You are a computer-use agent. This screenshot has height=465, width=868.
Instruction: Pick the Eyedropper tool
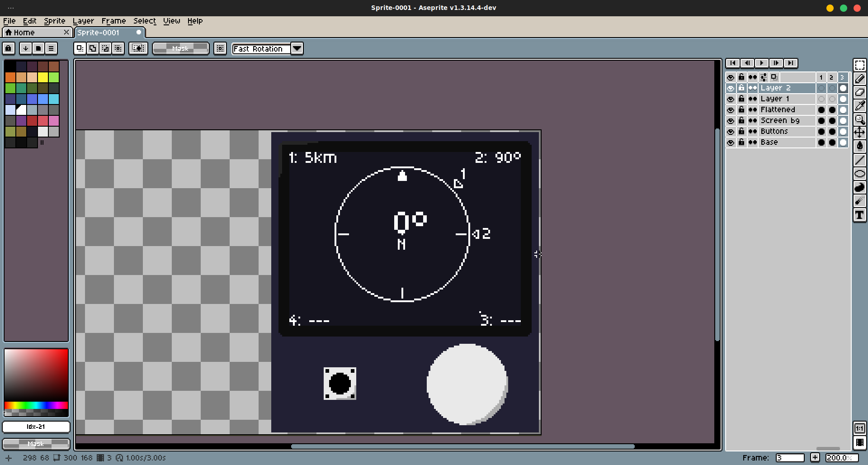[859, 105]
